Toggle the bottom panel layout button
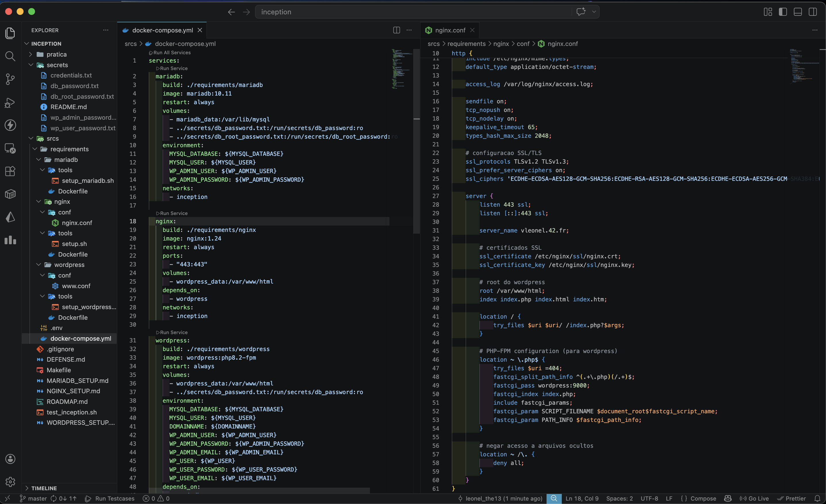This screenshot has height=504, width=826. point(798,12)
